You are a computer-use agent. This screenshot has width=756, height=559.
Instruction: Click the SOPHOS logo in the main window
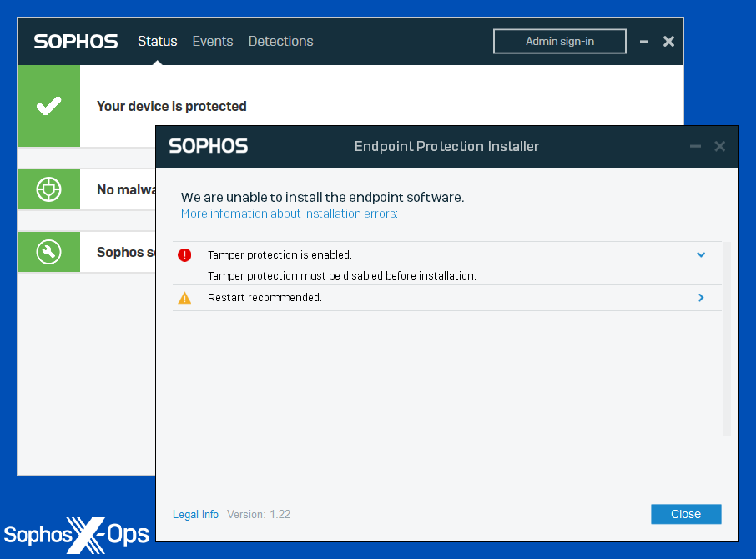pos(75,41)
